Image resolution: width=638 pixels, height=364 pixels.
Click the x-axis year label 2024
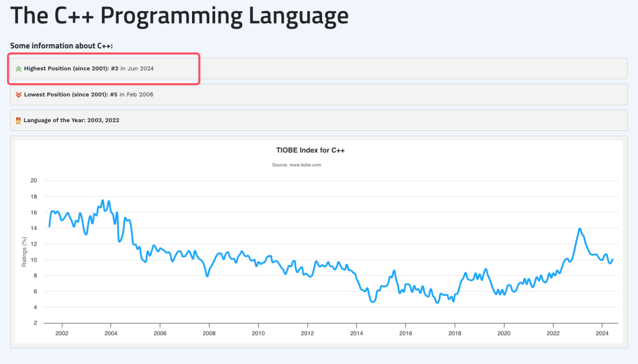602,333
